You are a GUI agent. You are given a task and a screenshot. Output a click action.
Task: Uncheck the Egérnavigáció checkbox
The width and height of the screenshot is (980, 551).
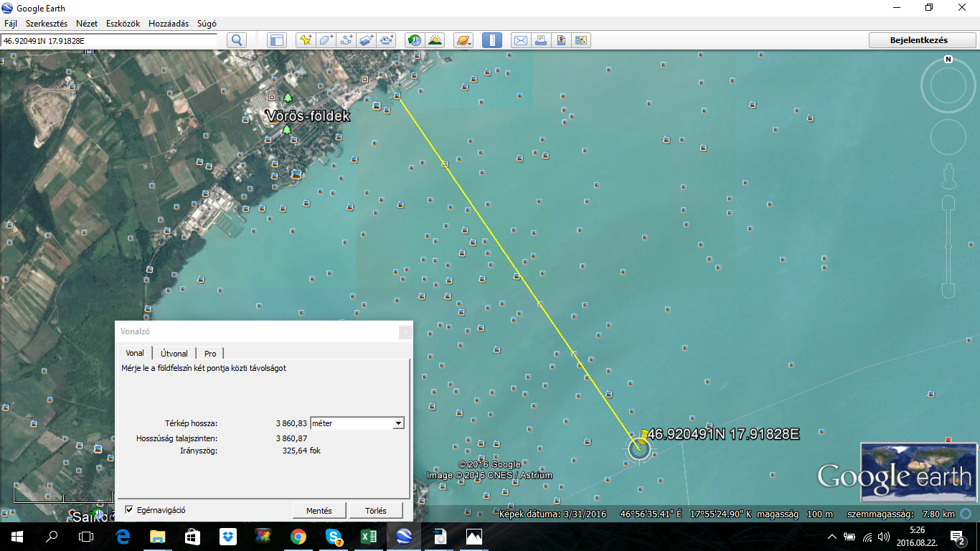[129, 510]
